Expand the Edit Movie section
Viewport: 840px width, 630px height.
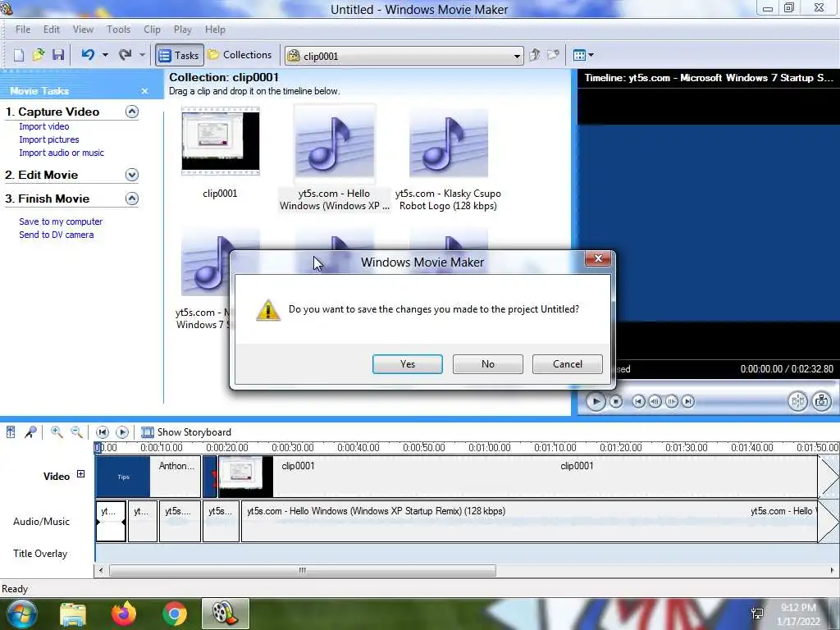[132, 175]
